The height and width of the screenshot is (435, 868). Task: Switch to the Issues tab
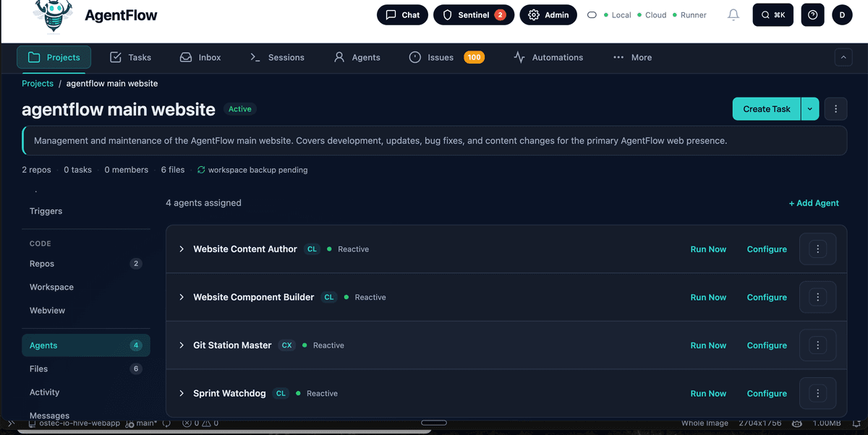tap(432, 57)
